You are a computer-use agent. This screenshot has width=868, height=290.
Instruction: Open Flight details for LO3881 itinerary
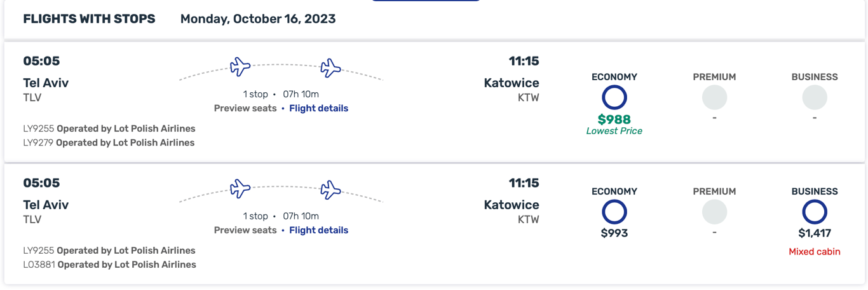pos(318,230)
